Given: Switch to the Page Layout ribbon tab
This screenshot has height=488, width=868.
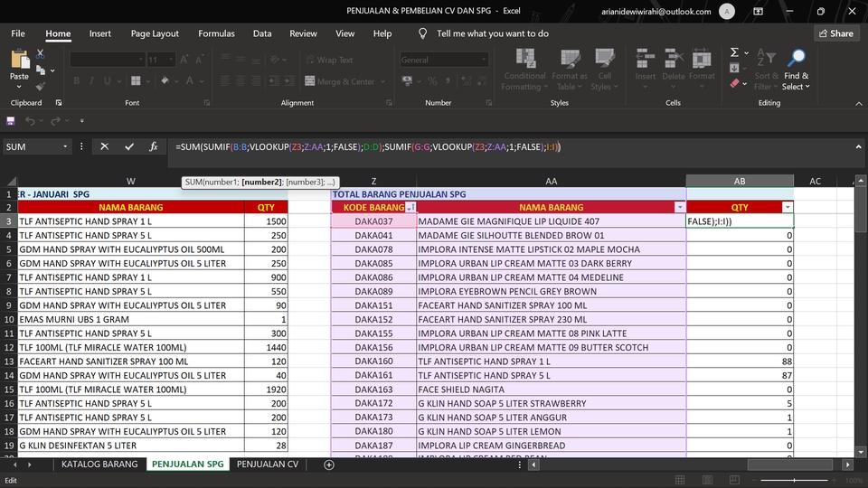Looking at the screenshot, I should coord(155,33).
